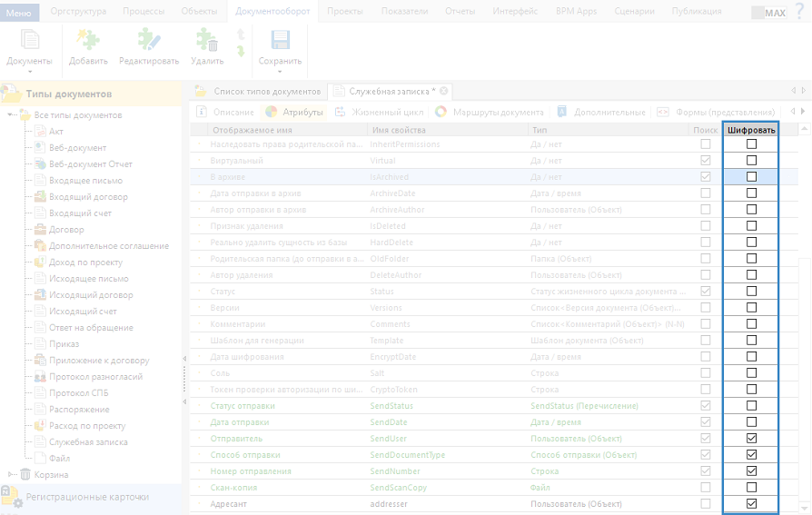Click the green move-down arrow icon
Screen dimensions: 812x515
tap(241, 52)
